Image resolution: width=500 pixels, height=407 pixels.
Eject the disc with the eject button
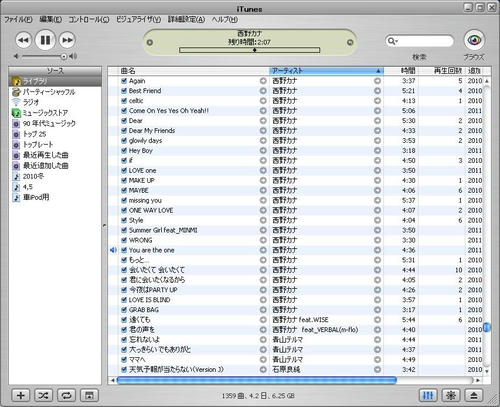coord(474,395)
